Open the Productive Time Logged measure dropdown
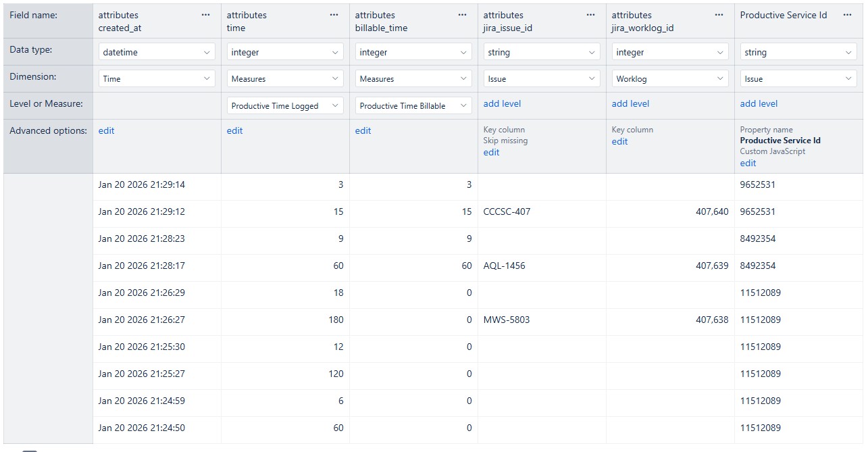Image resolution: width=868 pixels, height=452 pixels. point(285,106)
